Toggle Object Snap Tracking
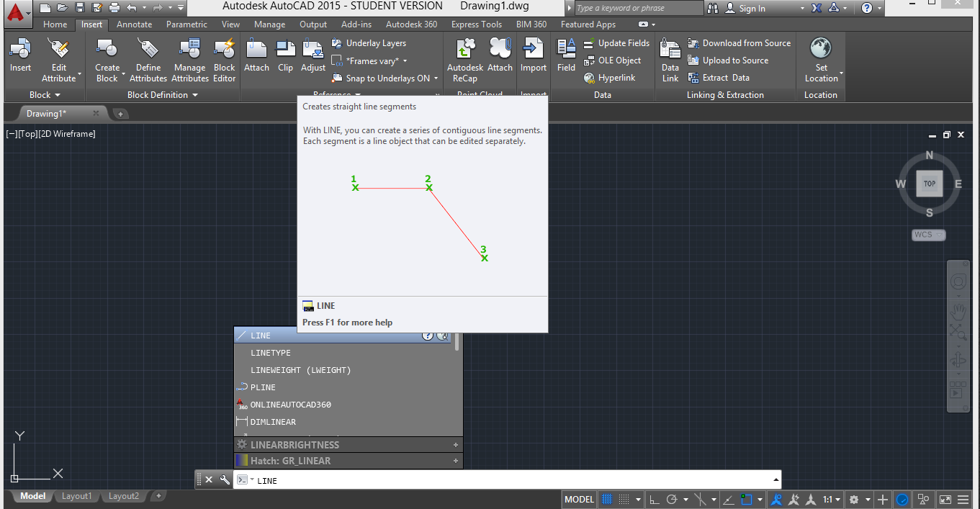This screenshot has height=509, width=980. point(729,499)
